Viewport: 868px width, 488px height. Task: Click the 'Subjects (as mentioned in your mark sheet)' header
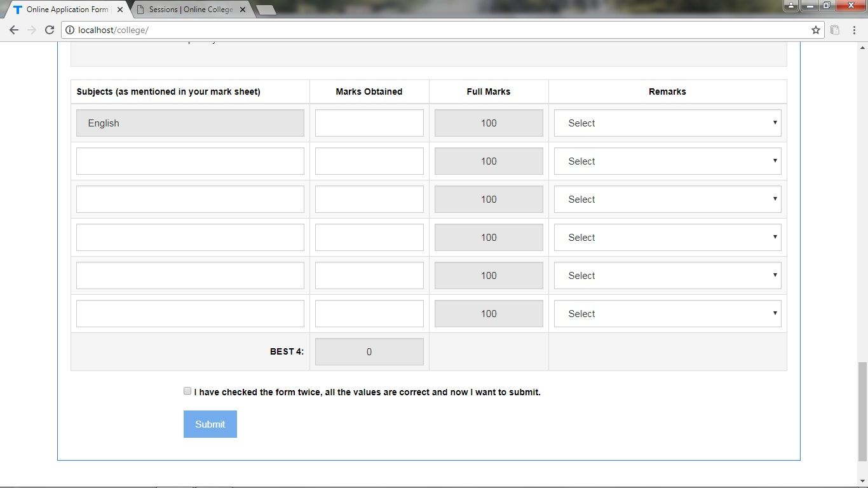[168, 91]
